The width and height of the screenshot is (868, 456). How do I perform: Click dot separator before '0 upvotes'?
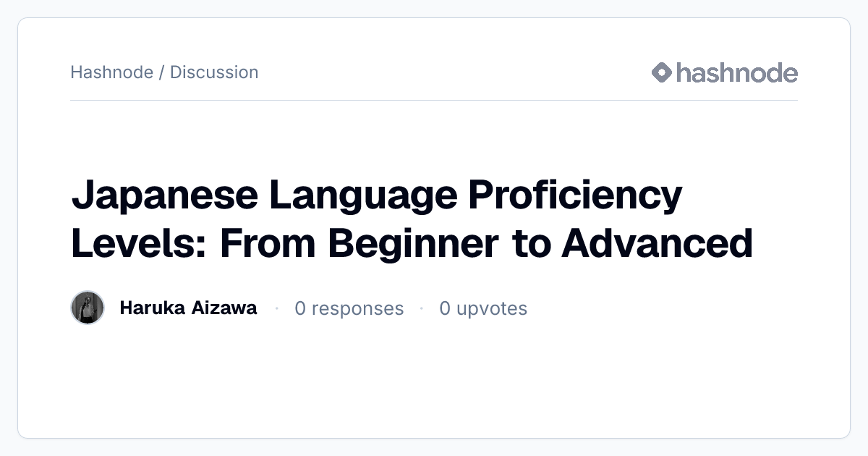tap(422, 308)
